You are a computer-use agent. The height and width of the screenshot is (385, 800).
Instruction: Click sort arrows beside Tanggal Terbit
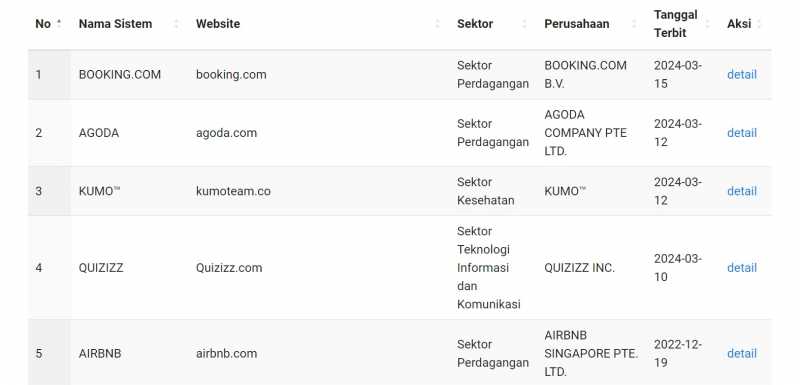707,23
